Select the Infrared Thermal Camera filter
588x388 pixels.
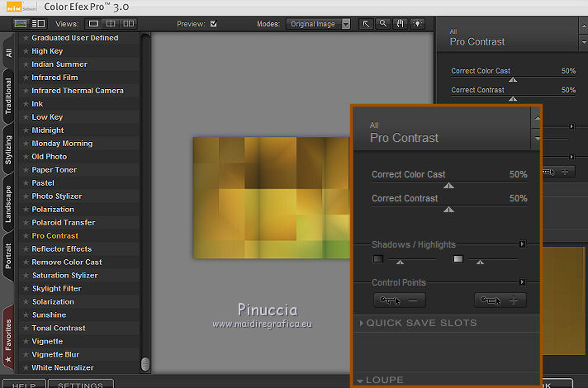click(x=78, y=90)
